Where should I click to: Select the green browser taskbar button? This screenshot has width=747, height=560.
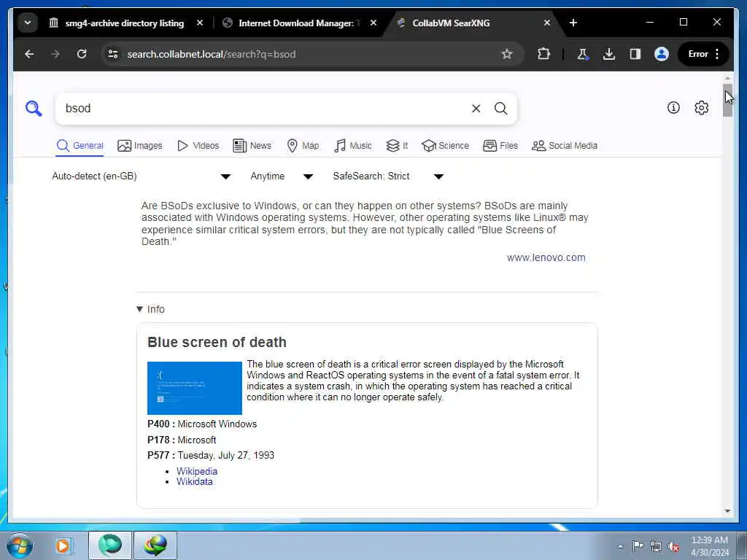110,545
